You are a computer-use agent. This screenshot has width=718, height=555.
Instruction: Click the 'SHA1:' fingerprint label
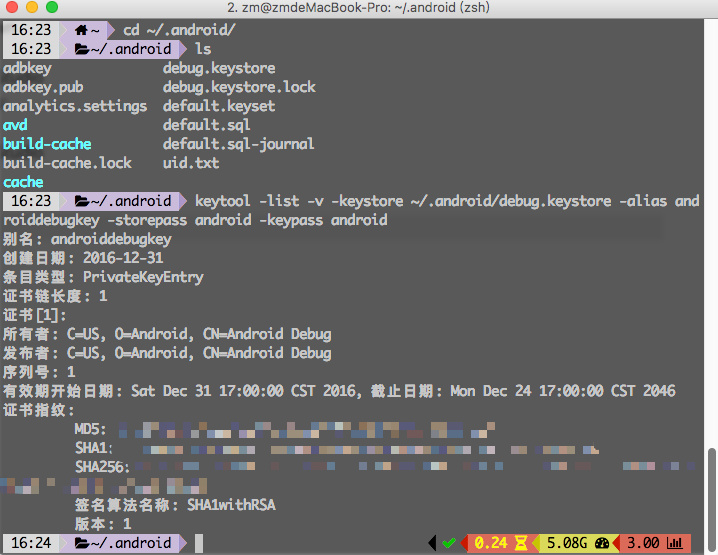click(94, 448)
